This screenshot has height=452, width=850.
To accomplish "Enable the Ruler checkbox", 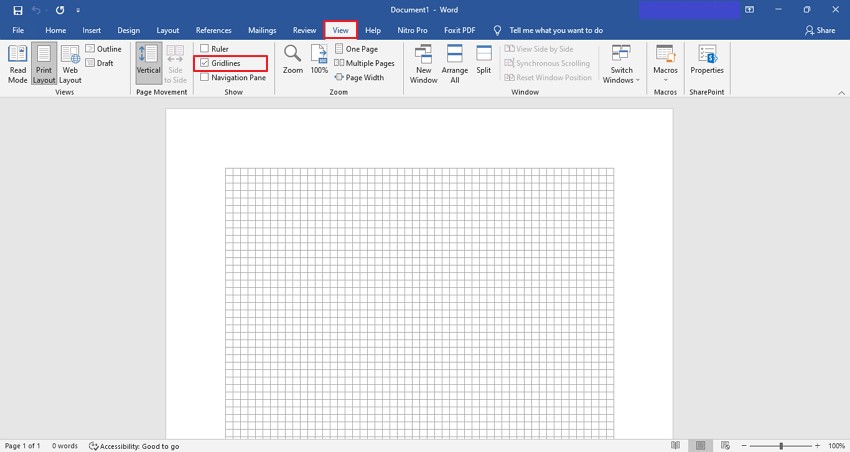I will pyautogui.click(x=205, y=49).
